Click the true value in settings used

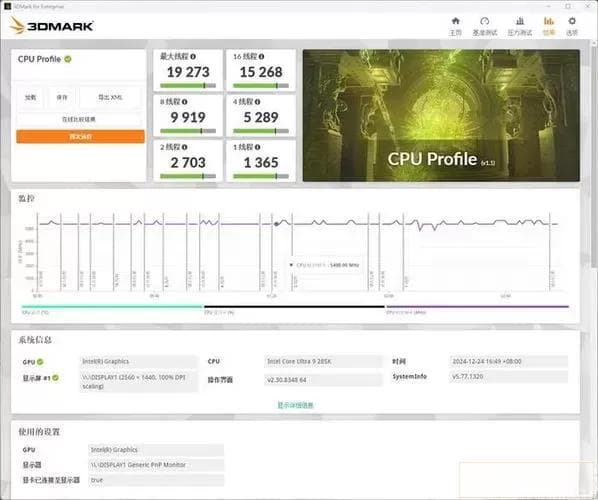pos(156,480)
